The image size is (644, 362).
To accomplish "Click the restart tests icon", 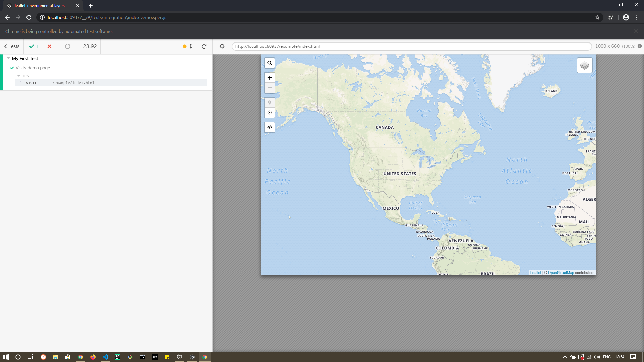I will point(204,46).
